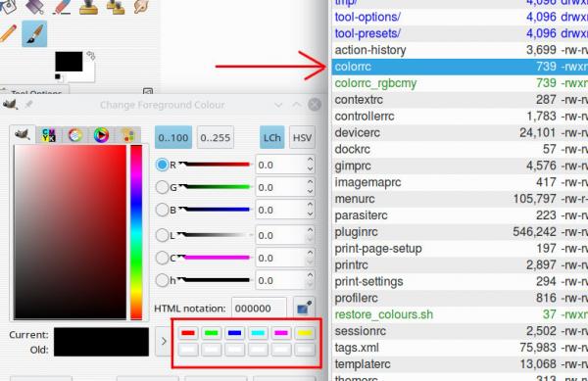Select the G channel radio button

click(x=162, y=187)
